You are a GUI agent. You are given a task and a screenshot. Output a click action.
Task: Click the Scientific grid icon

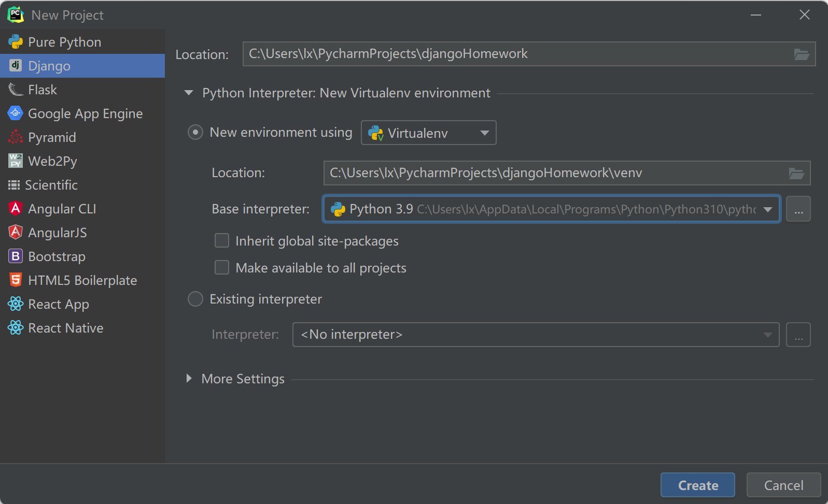click(x=14, y=185)
